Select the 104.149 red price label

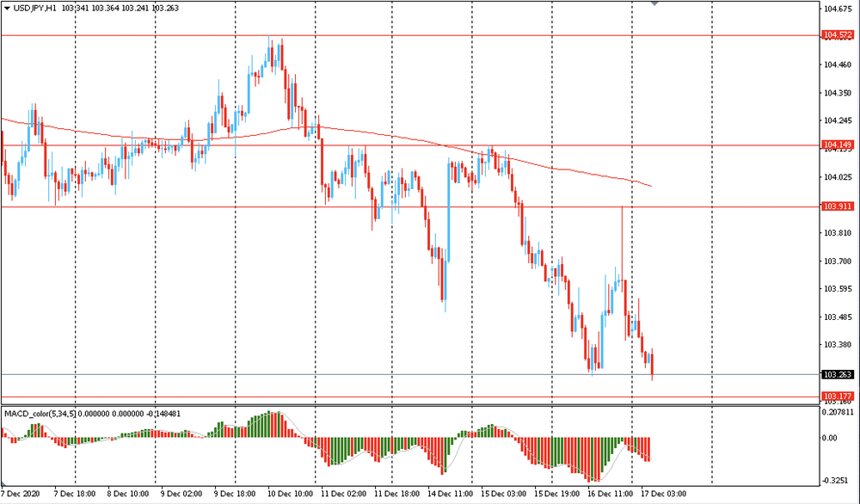(838, 144)
